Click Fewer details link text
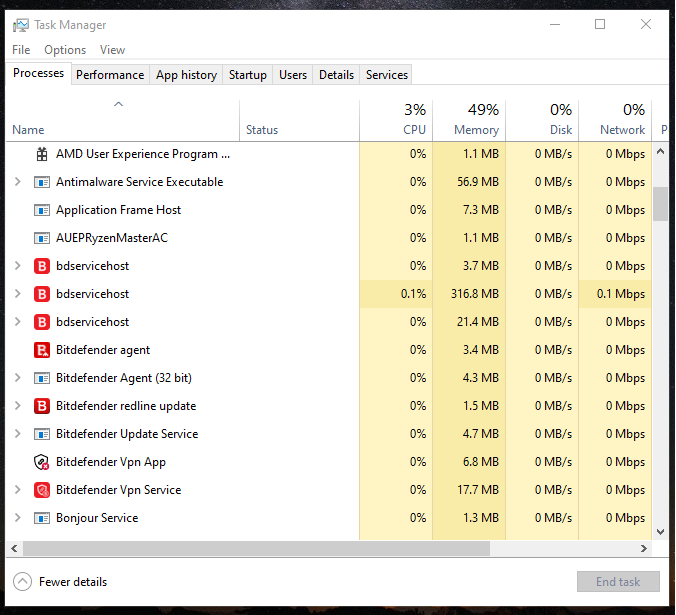 73,582
